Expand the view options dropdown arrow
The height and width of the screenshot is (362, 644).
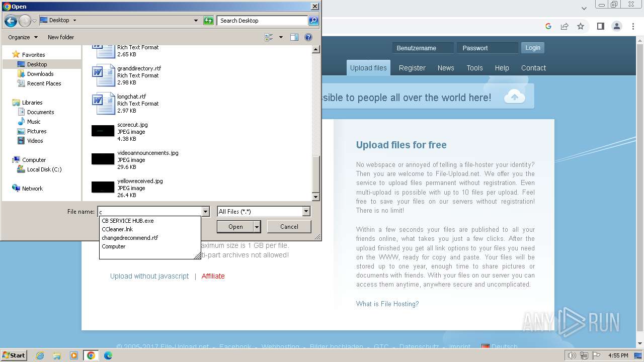click(281, 37)
